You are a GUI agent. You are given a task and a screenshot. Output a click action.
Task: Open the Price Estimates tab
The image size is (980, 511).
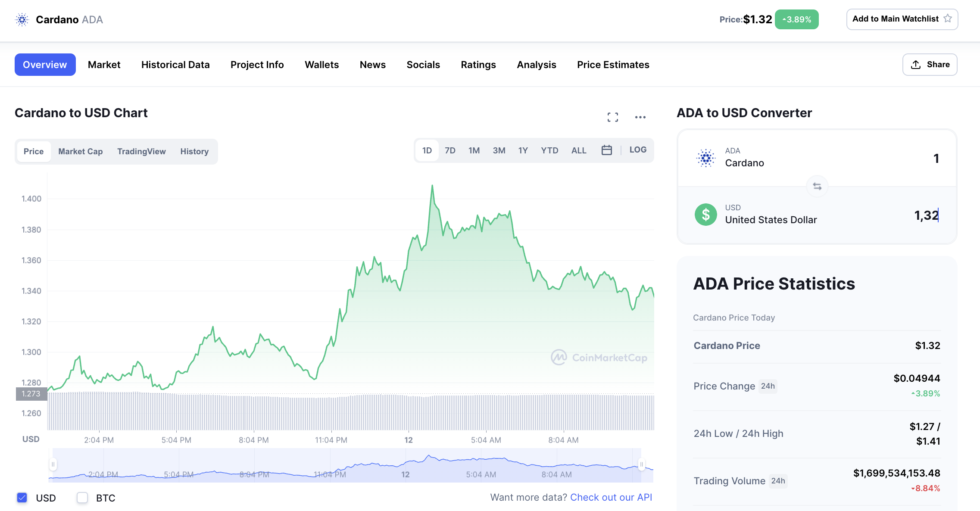point(613,65)
